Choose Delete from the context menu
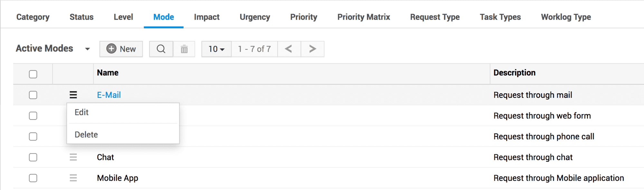The width and height of the screenshot is (644, 190). 86,135
